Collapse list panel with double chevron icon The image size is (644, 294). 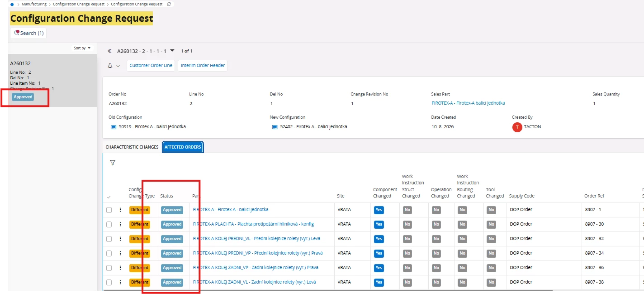coord(109,51)
